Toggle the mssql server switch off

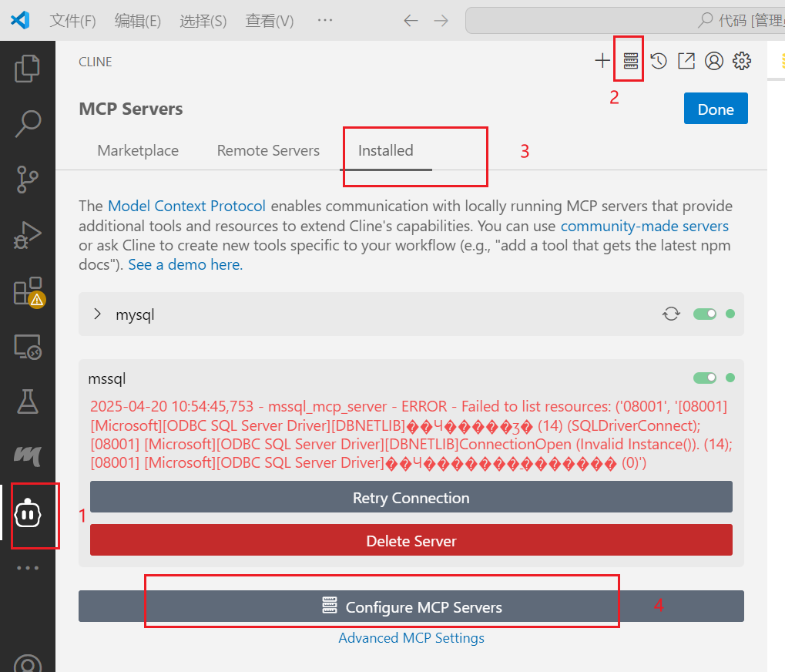(705, 378)
